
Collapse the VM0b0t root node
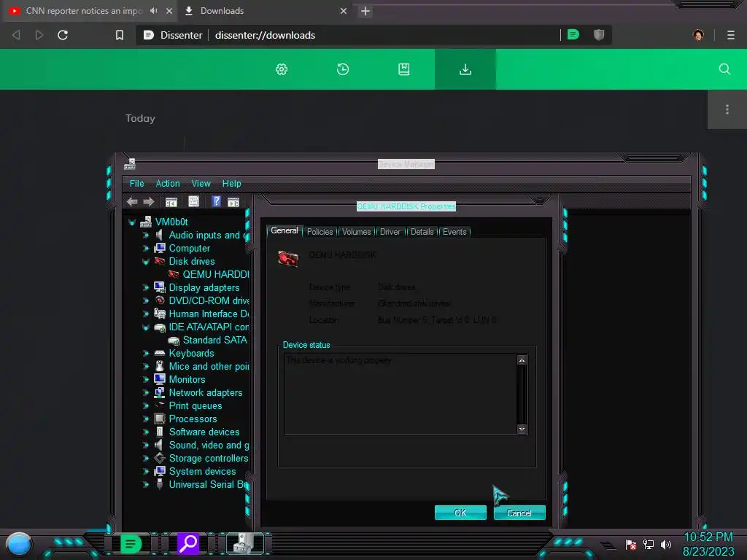click(132, 222)
